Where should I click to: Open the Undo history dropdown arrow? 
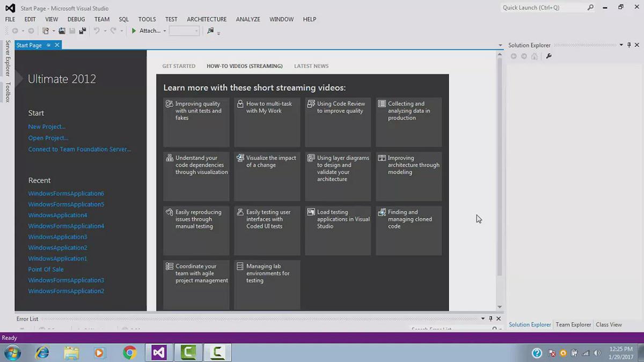(x=104, y=31)
